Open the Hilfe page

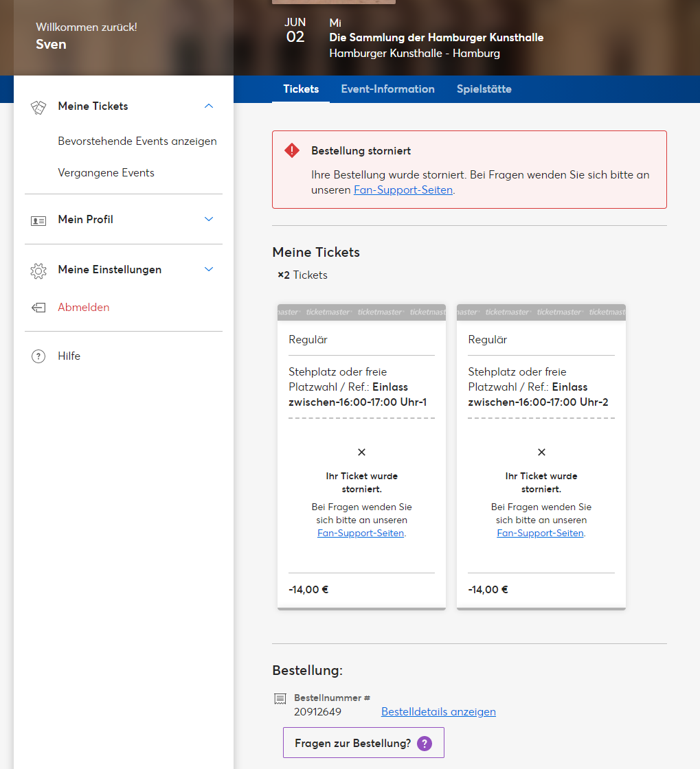69,356
